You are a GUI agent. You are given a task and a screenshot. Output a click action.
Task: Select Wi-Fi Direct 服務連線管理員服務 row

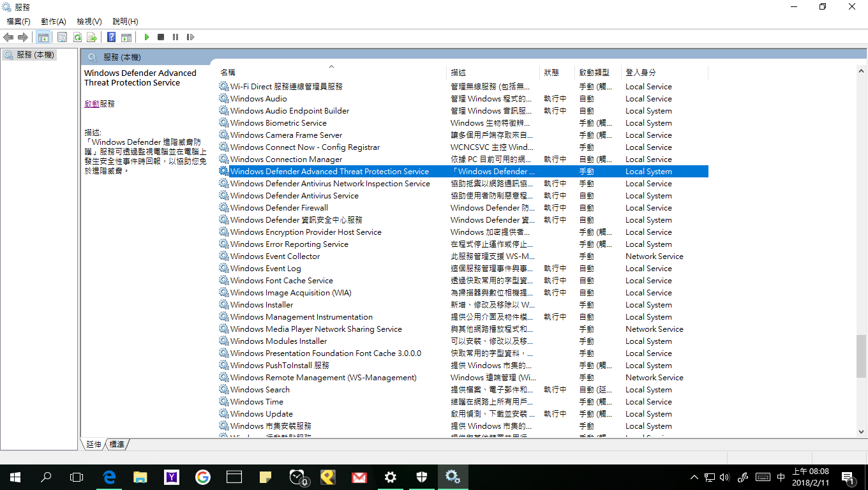[x=463, y=86]
